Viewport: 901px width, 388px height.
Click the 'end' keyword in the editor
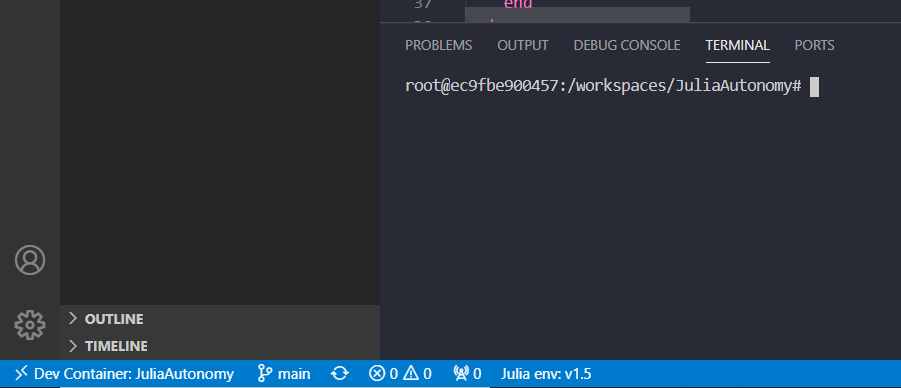[518, 5]
